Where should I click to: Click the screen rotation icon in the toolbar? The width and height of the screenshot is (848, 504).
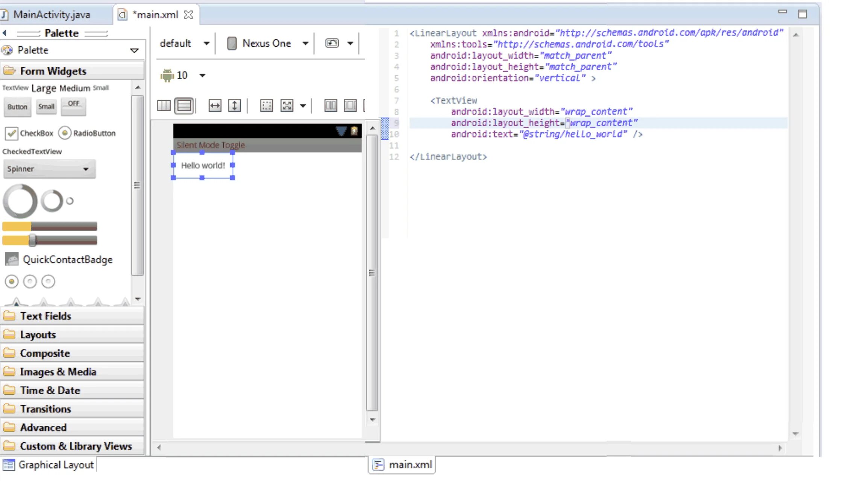click(x=332, y=43)
